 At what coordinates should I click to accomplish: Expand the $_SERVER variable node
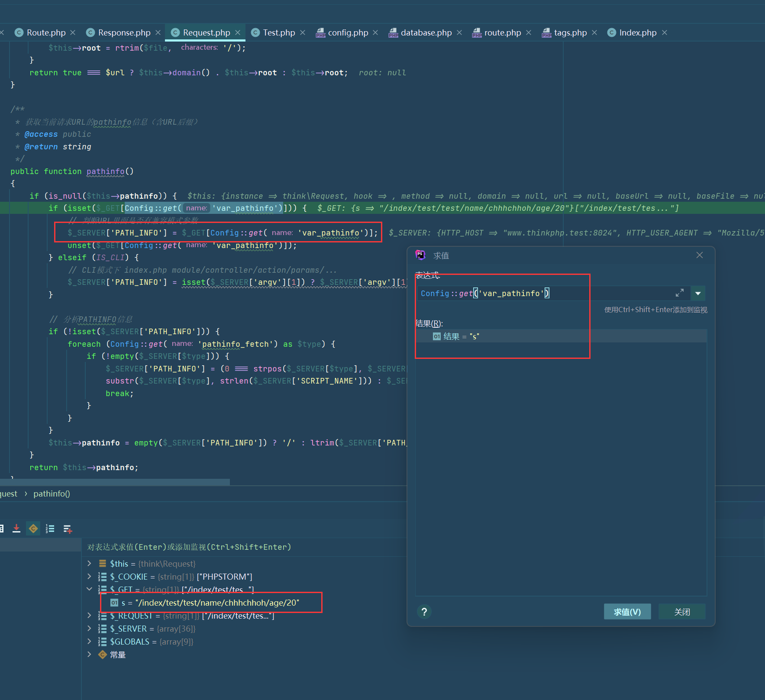tap(89, 628)
